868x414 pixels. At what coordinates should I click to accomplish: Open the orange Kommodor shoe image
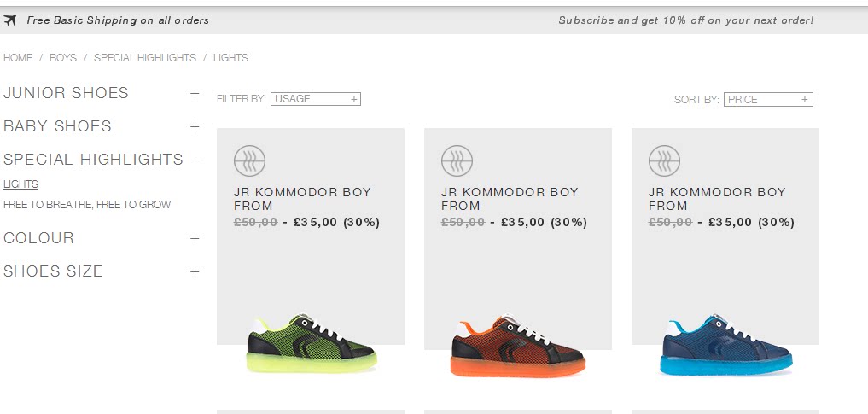tap(518, 348)
